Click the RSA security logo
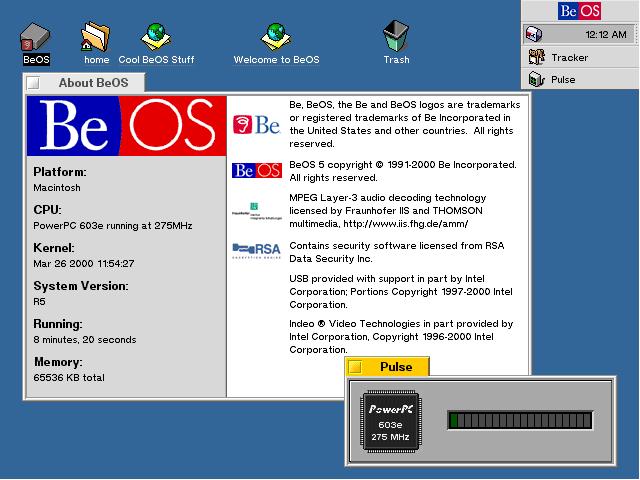This screenshot has width=640, height=480. pyautogui.click(x=256, y=251)
